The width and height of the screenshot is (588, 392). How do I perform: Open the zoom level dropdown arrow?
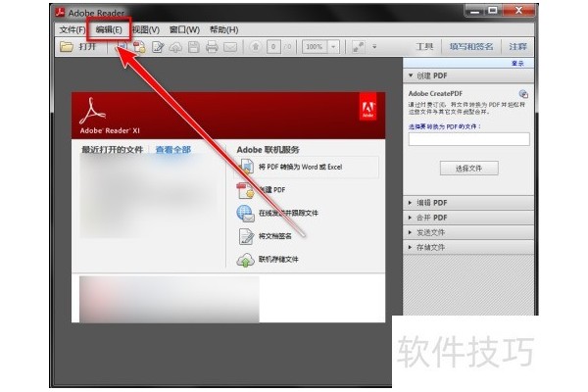pyautogui.click(x=333, y=47)
